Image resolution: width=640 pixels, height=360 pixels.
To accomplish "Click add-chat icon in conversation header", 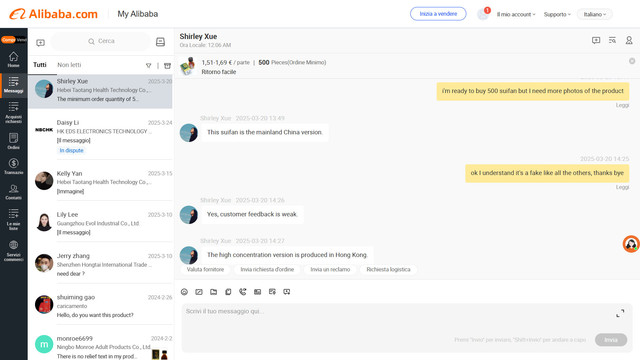I will pyautogui.click(x=596, y=40).
